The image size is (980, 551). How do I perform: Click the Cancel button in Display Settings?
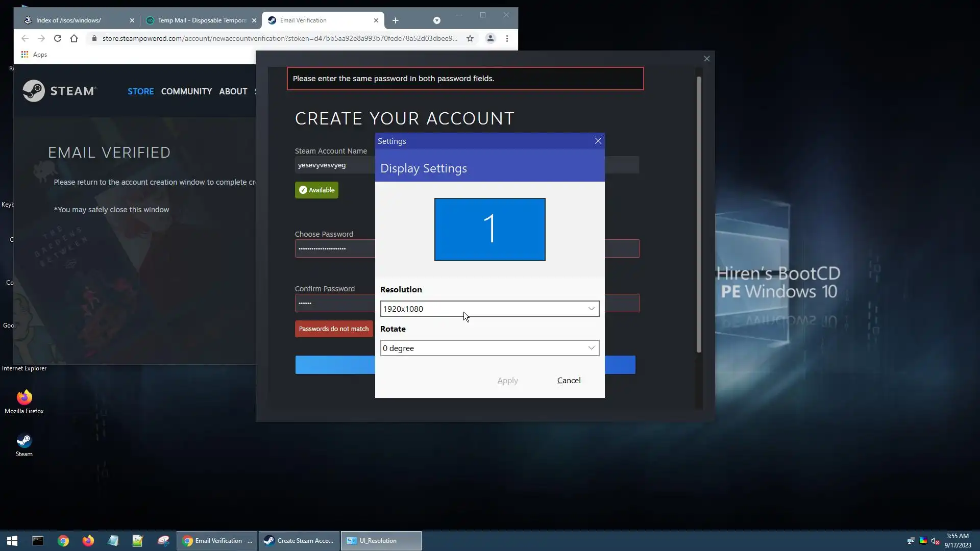pyautogui.click(x=569, y=381)
